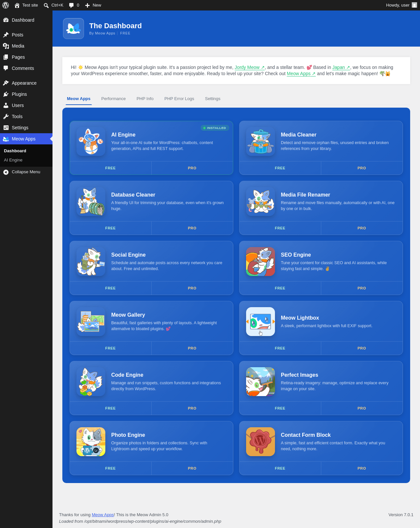Open the Howdy, user account menu

coord(402,5)
